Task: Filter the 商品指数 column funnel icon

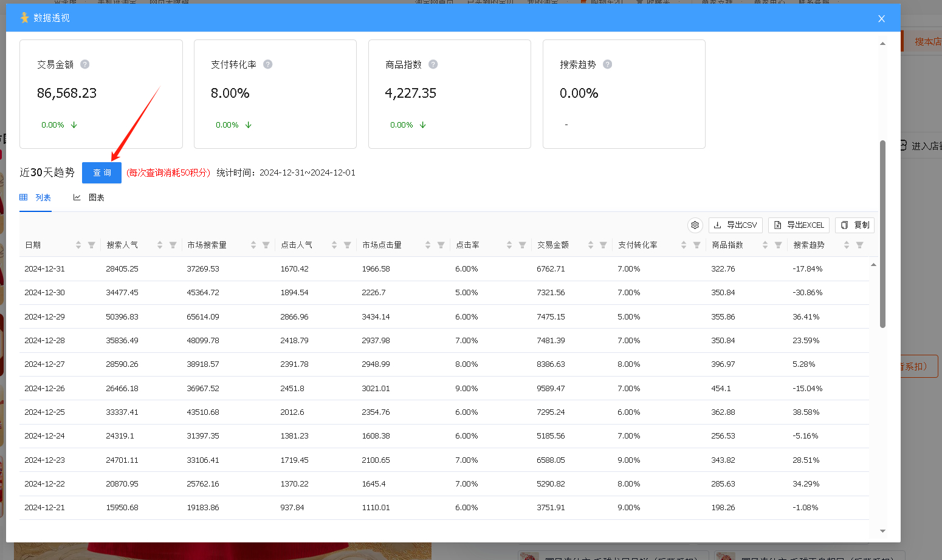Action: (779, 245)
